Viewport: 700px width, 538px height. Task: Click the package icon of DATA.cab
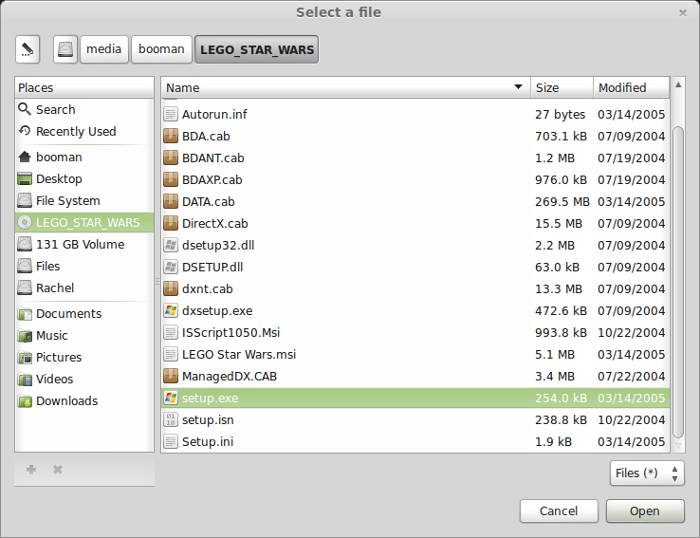(171, 201)
